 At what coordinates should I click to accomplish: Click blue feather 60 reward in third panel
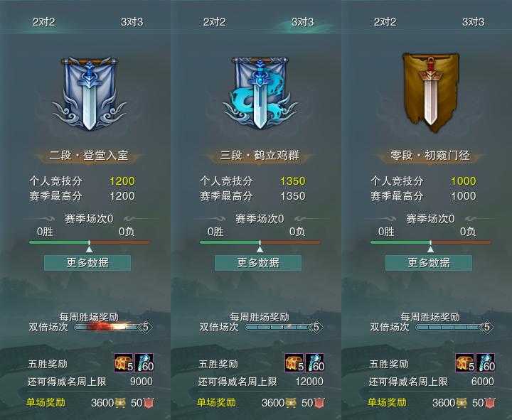486,363
